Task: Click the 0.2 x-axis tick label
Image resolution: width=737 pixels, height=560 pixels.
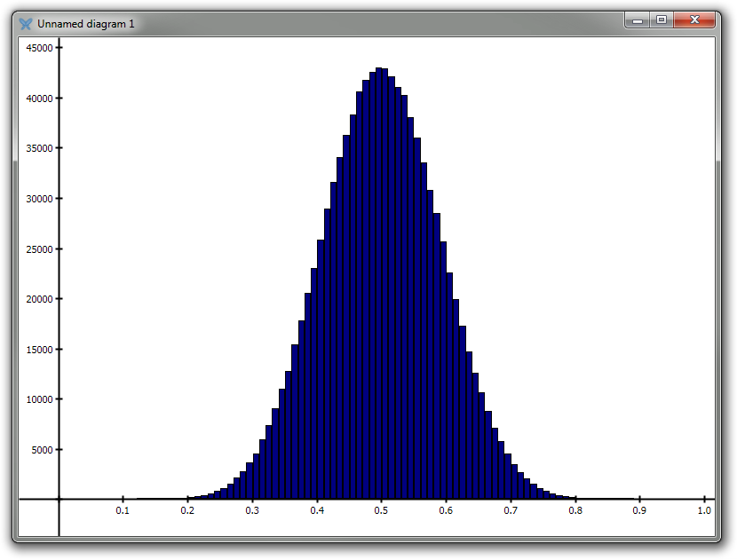Action: pyautogui.click(x=187, y=511)
